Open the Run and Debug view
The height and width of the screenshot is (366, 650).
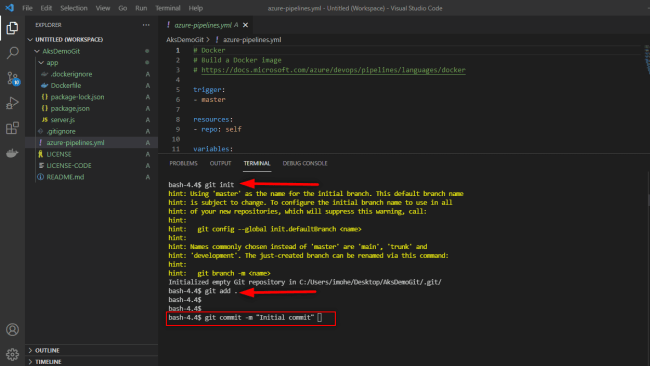[12, 103]
